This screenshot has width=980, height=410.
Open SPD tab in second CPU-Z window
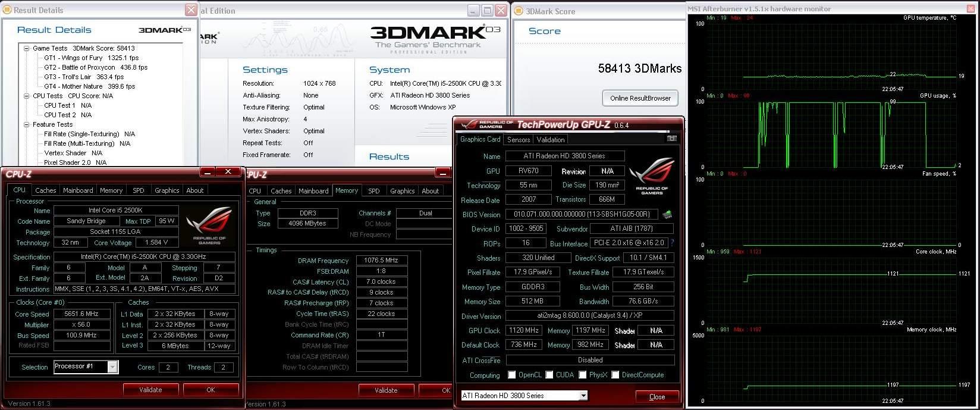click(x=374, y=191)
